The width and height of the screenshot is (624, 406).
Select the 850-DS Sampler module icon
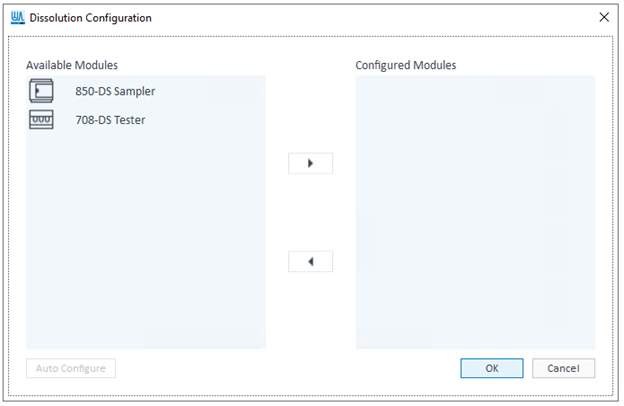coord(41,91)
